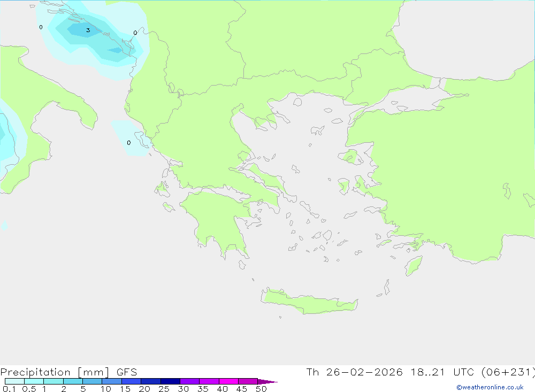
Task: Select the 45 to 50 mm legend swatch
Action: point(248,381)
